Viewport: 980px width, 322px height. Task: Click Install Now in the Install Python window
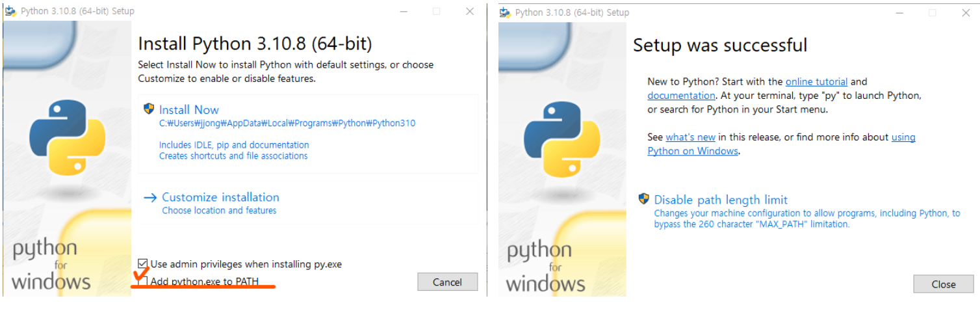point(189,110)
